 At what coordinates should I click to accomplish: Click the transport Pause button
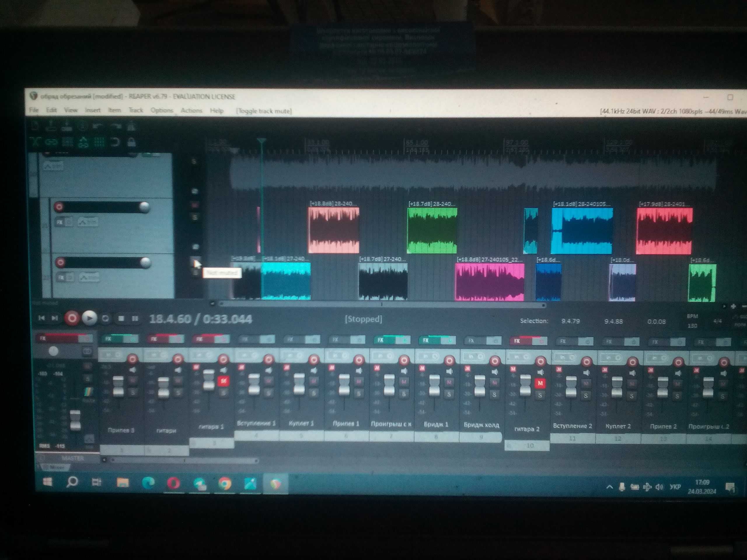pos(135,318)
